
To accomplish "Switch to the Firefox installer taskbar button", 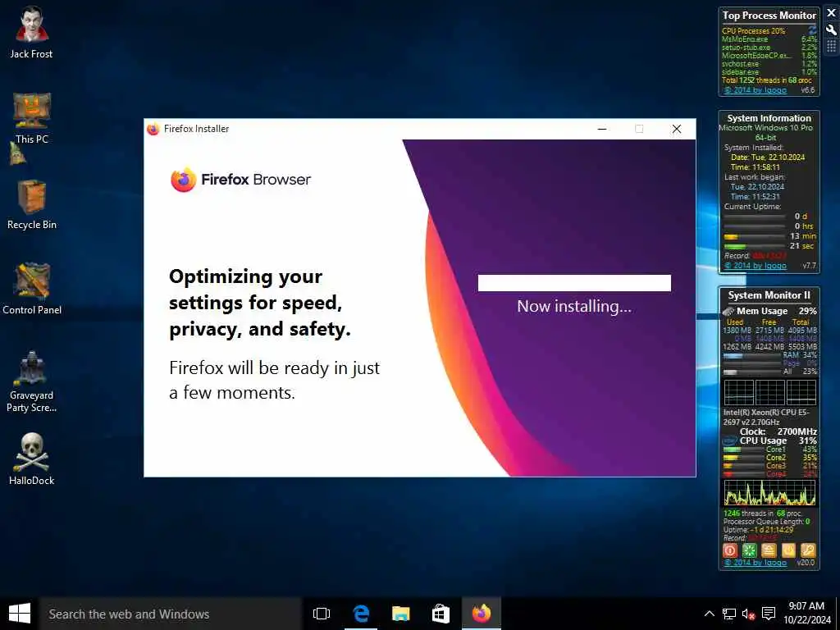I will [481, 614].
